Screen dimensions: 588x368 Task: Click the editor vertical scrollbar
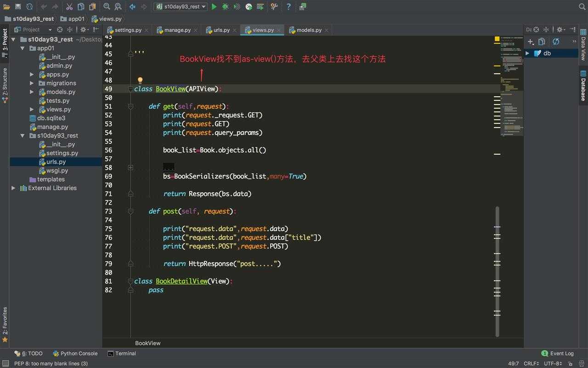pos(498,271)
